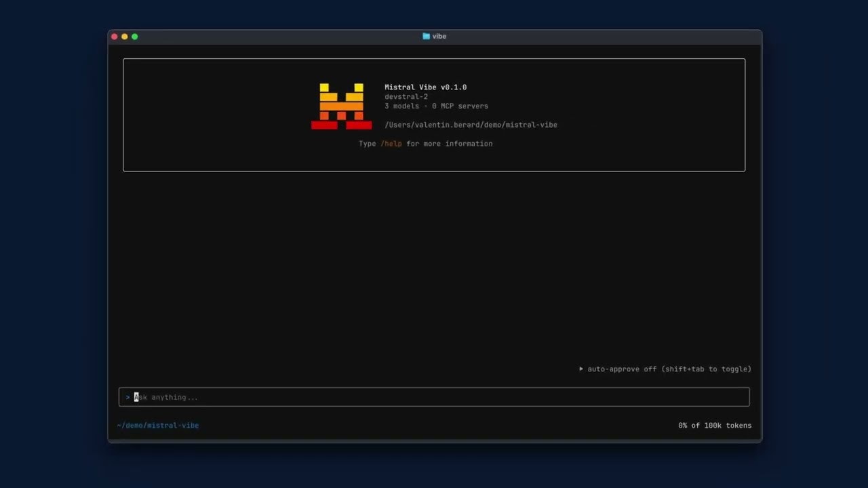Click the folder icon beside the vibe title
The width and height of the screenshot is (868, 488).
tap(426, 37)
